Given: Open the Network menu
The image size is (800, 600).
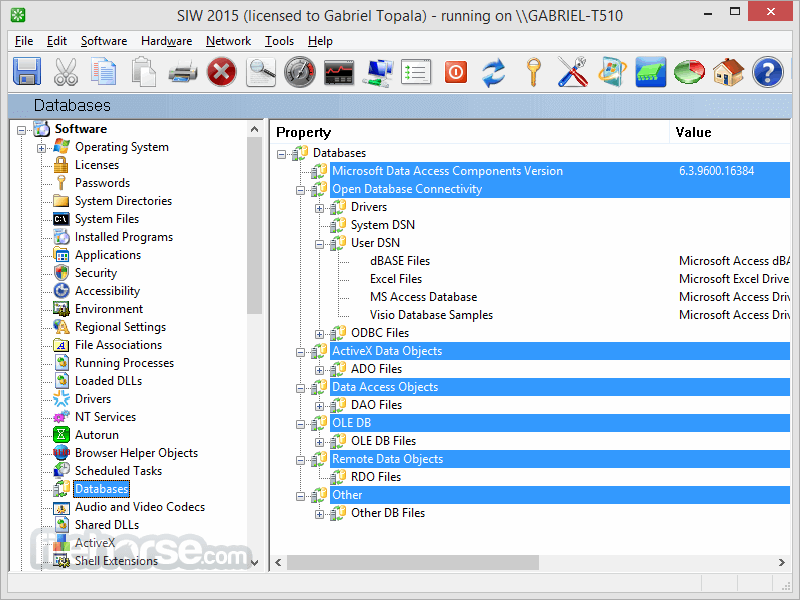Looking at the screenshot, I should (x=229, y=41).
